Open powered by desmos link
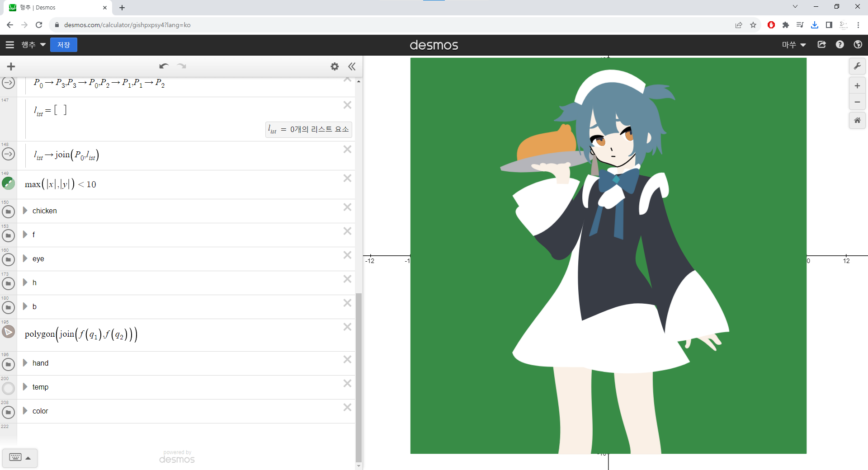Viewport: 868px width, 470px height. (177, 457)
